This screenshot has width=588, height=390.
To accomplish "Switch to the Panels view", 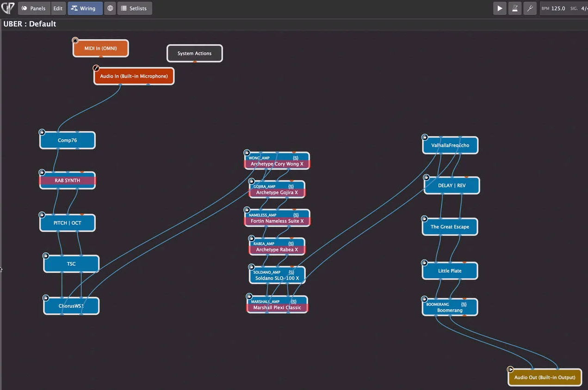I will tap(34, 8).
